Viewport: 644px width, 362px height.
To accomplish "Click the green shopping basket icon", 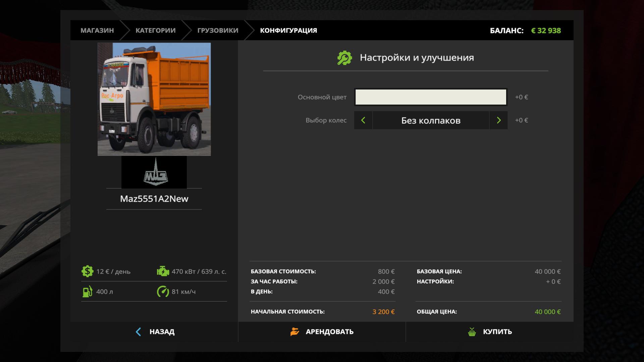I will click(x=472, y=332).
